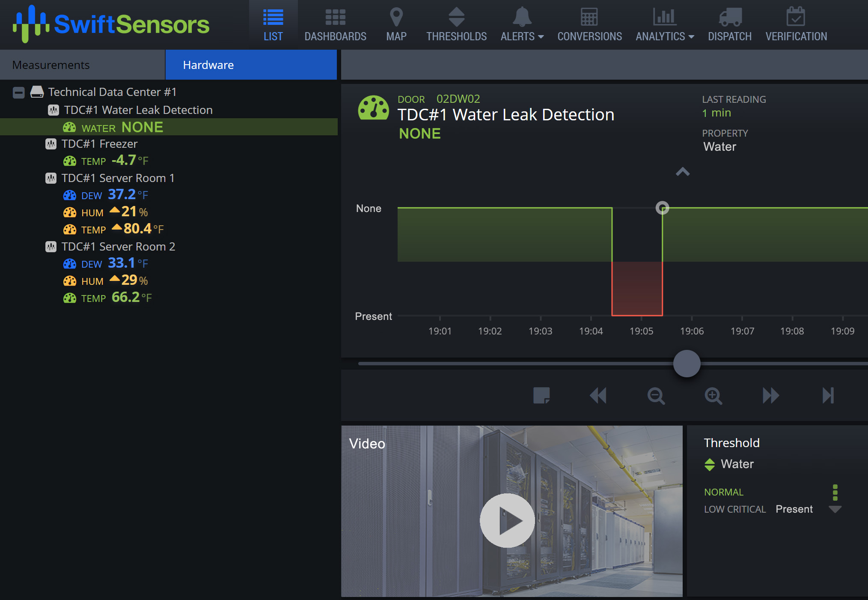Image resolution: width=868 pixels, height=600 pixels.
Task: Zoom in the chart
Action: (x=713, y=396)
